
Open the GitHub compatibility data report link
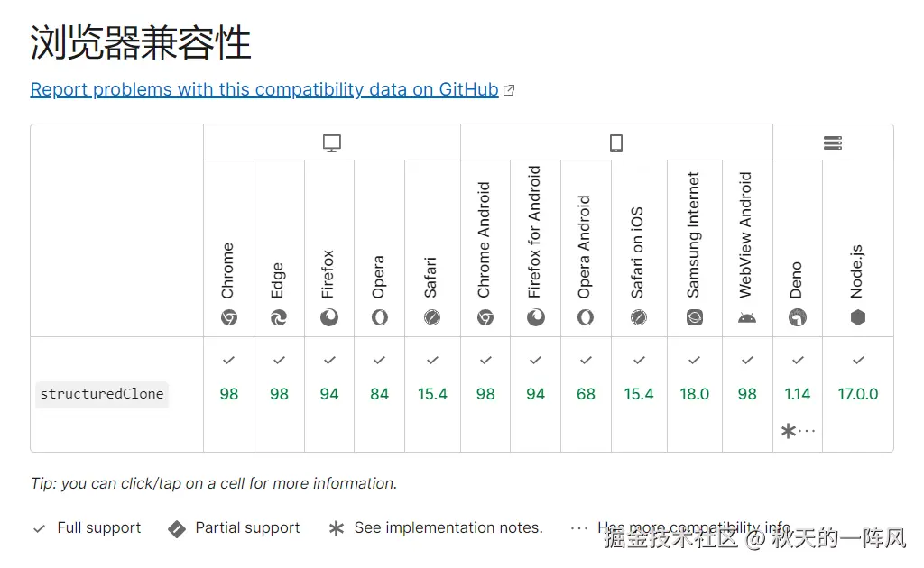tap(264, 89)
